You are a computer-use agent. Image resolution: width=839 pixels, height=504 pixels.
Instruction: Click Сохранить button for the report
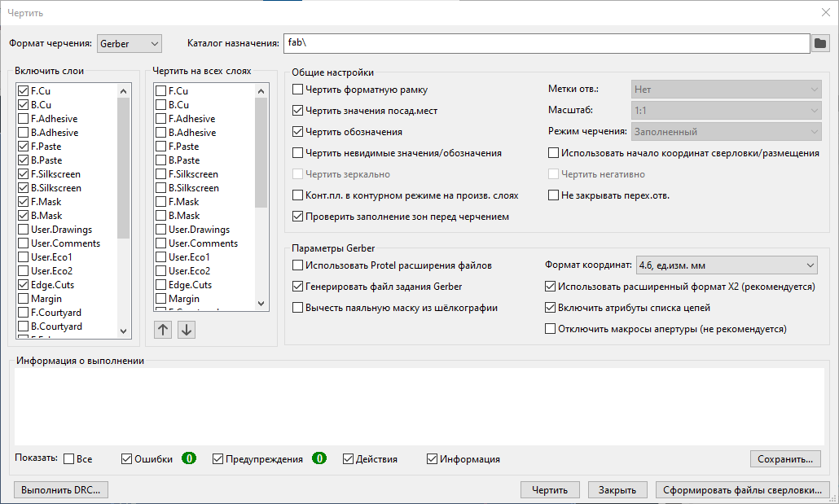click(784, 459)
